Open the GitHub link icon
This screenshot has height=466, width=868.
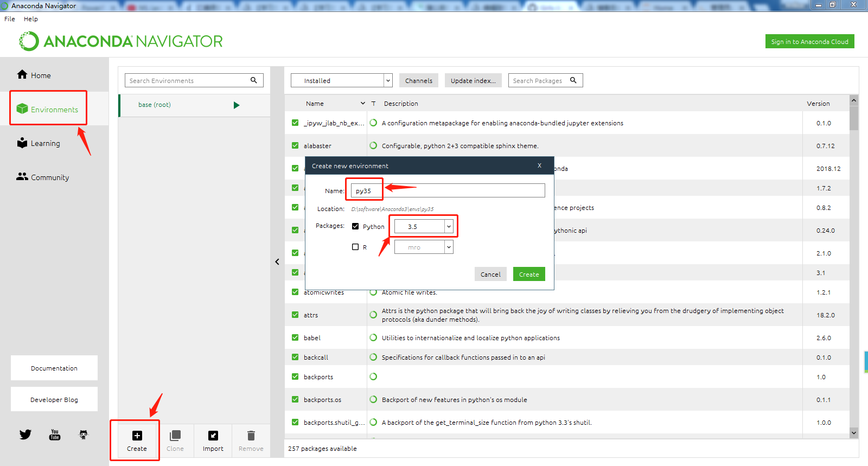tap(84, 435)
